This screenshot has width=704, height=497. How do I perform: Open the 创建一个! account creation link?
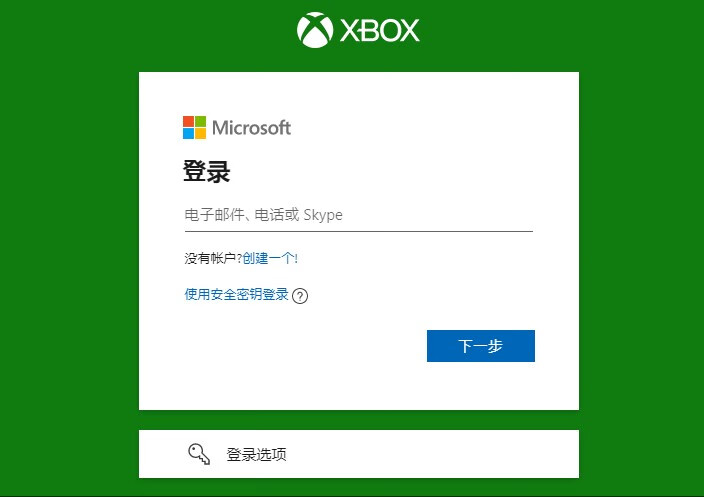(270, 258)
